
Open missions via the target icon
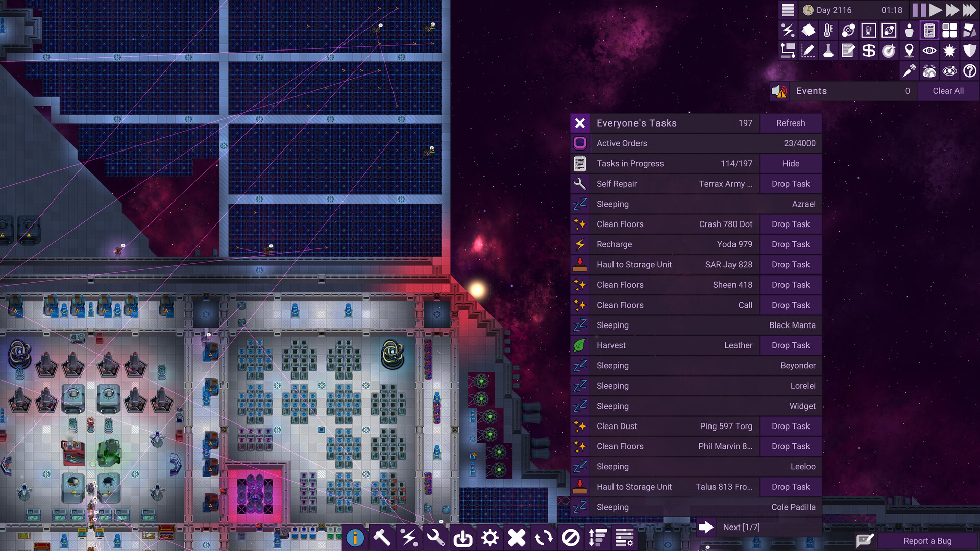[x=889, y=51]
